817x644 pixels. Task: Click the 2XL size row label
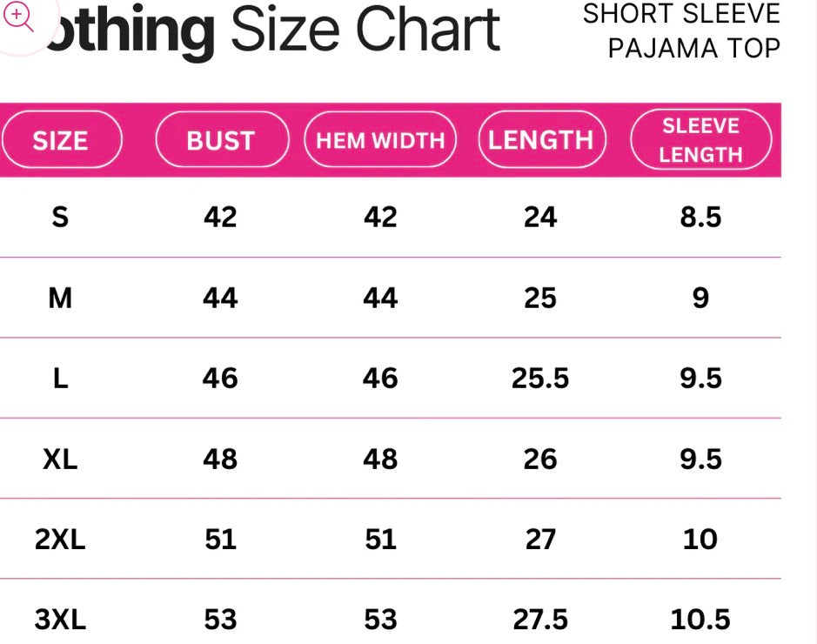60,540
